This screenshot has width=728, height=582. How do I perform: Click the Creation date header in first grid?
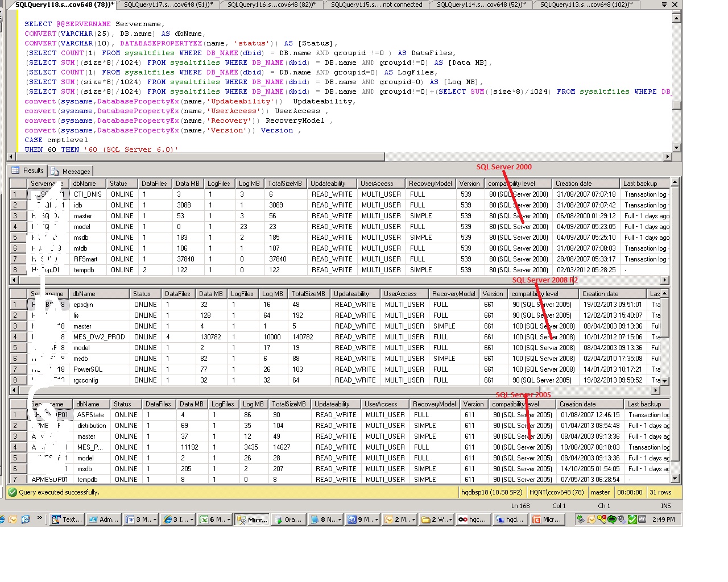[573, 184]
